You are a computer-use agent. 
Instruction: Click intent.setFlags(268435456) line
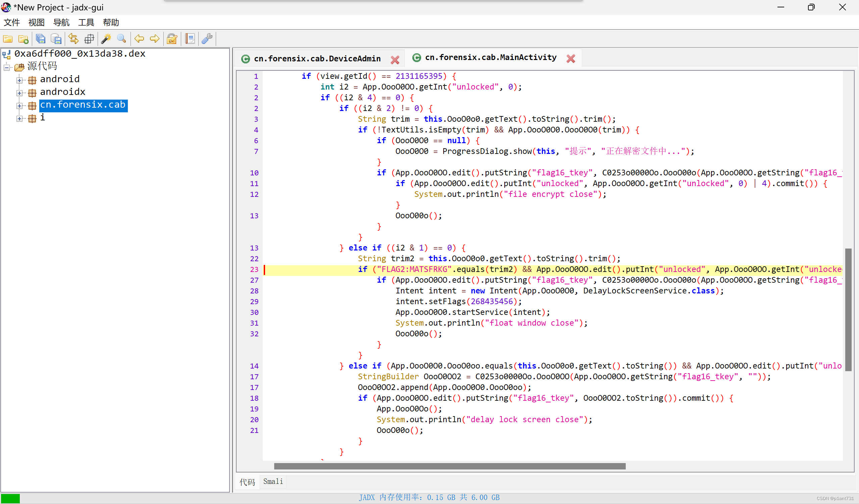click(x=458, y=301)
